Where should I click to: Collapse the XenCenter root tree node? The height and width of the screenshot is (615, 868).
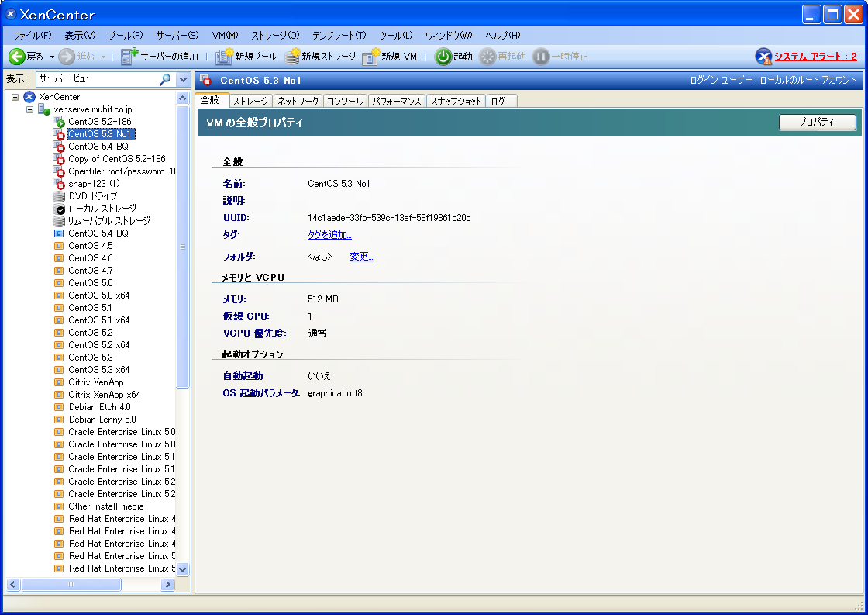pyautogui.click(x=15, y=97)
